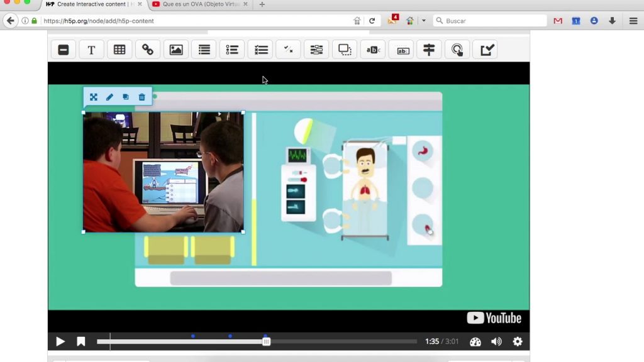
Task: Add a Drag and Drop interaction
Action: click(x=345, y=50)
